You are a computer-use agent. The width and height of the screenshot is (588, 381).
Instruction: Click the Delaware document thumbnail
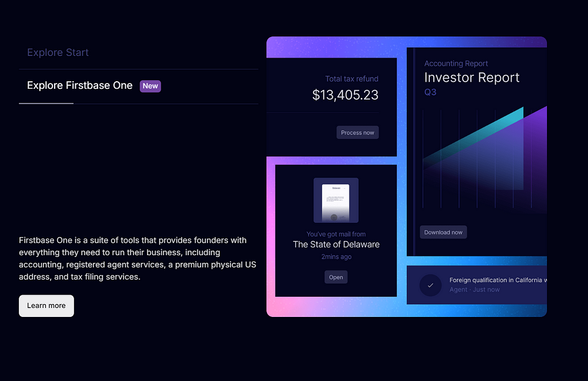[x=336, y=200]
